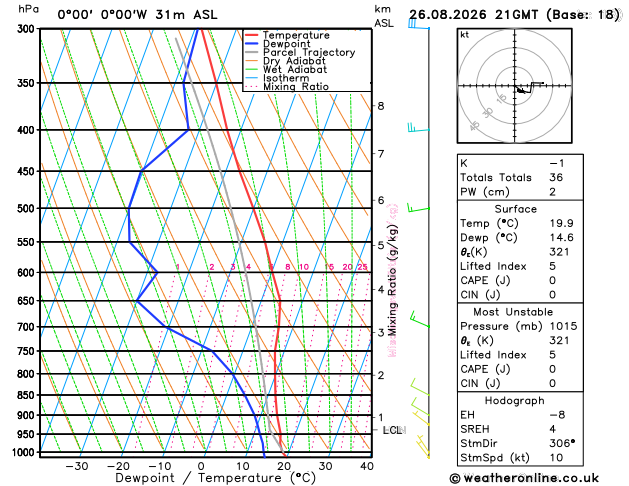Click the hodograph ring label '45'
This screenshot has height=486, width=629.
tap(474, 126)
